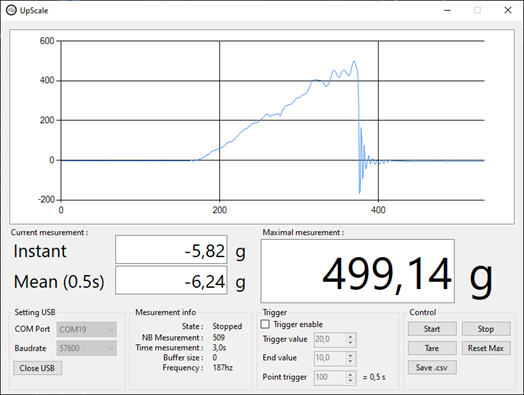Click the '= 0,5 s' label beside Point trigger
Screen dimensions: 524x395
coord(374,377)
